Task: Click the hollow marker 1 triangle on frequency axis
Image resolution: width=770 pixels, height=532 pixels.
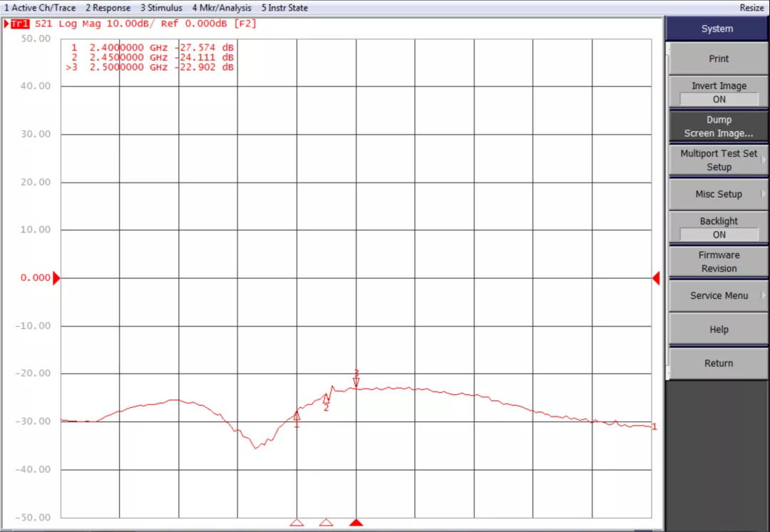Action: [297, 523]
